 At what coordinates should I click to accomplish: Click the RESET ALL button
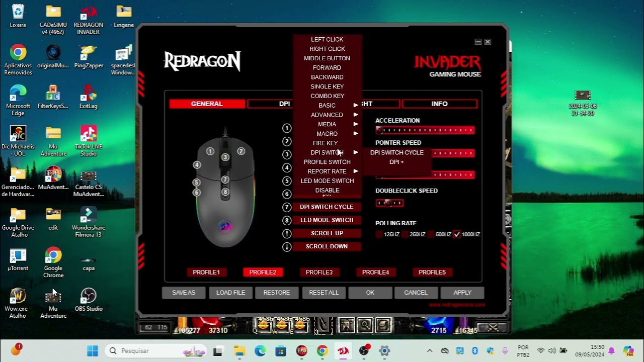(x=324, y=293)
